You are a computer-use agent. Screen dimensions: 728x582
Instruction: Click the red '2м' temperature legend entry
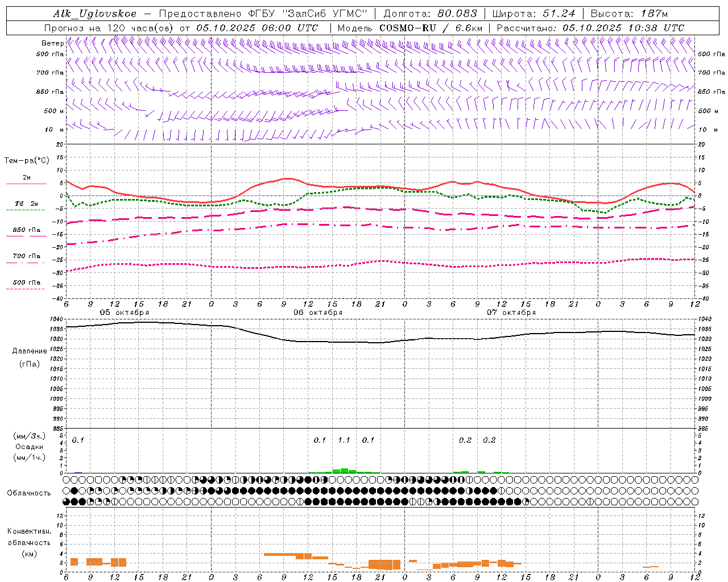[26, 178]
